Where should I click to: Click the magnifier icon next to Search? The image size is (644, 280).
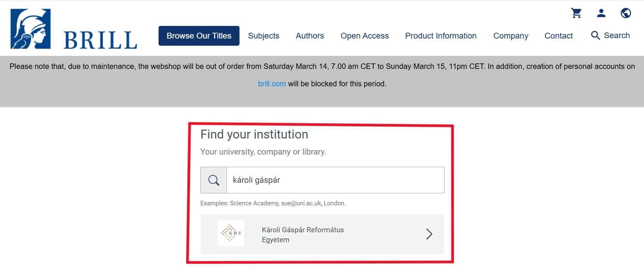point(595,35)
